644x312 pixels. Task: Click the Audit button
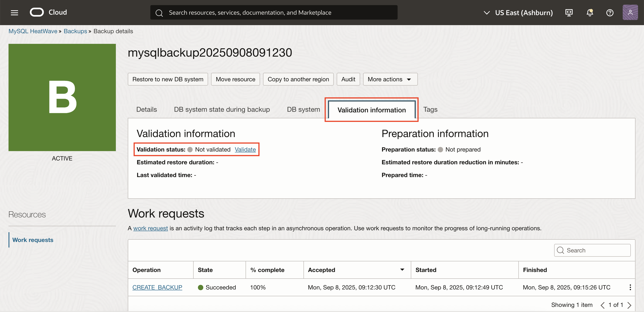coord(348,79)
